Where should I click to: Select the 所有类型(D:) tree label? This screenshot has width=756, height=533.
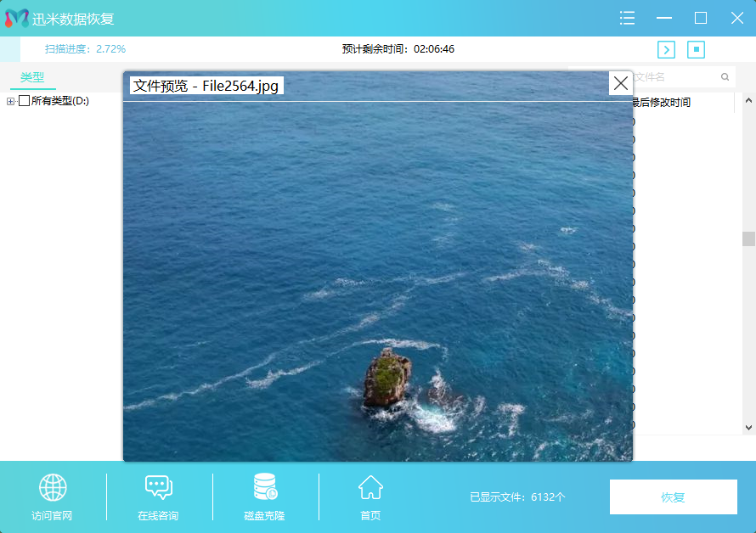pos(59,101)
